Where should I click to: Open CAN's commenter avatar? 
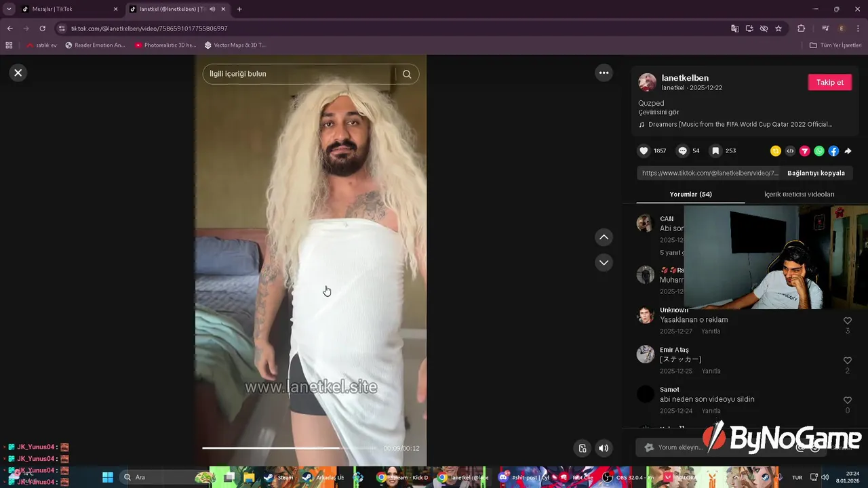pyautogui.click(x=646, y=223)
